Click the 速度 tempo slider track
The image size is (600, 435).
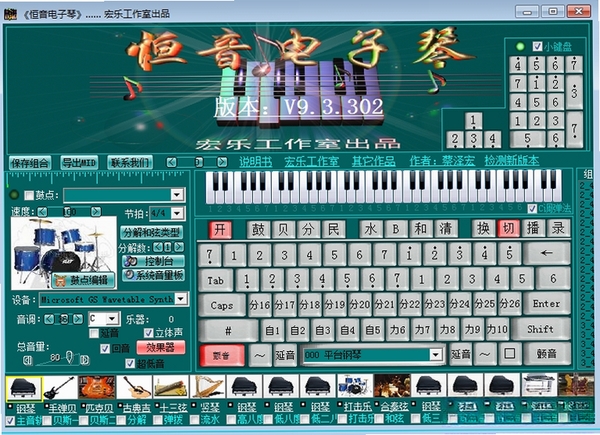click(69, 211)
